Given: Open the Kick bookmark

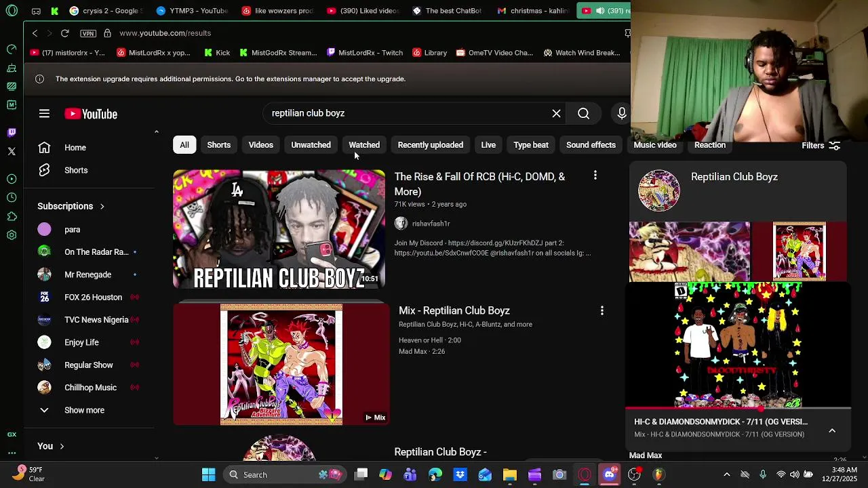Looking at the screenshot, I should click(216, 53).
